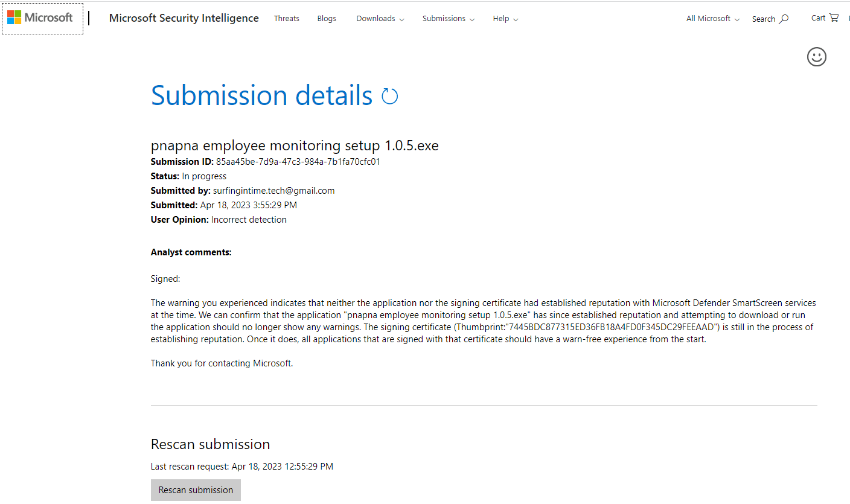Viewport: 850px width, 504px height.
Task: Expand the Submissions dropdown menu
Action: click(449, 19)
